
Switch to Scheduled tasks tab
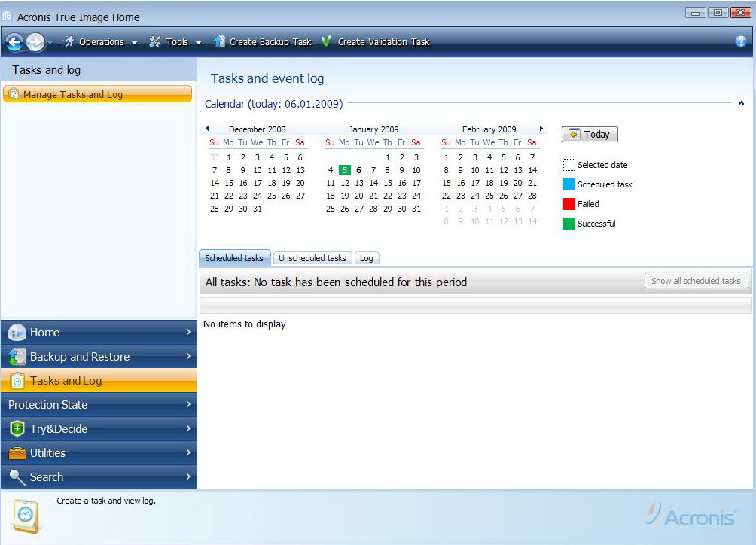point(234,258)
